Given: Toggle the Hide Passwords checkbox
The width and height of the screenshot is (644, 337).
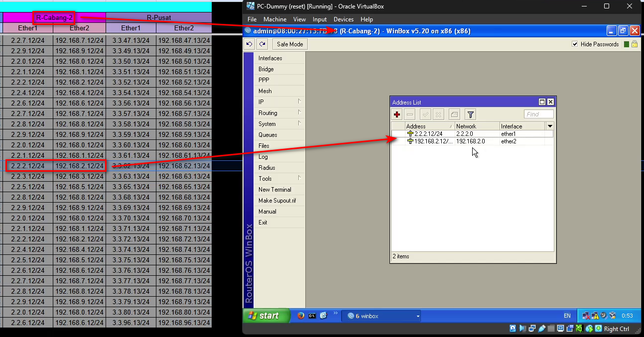Looking at the screenshot, I should point(575,44).
